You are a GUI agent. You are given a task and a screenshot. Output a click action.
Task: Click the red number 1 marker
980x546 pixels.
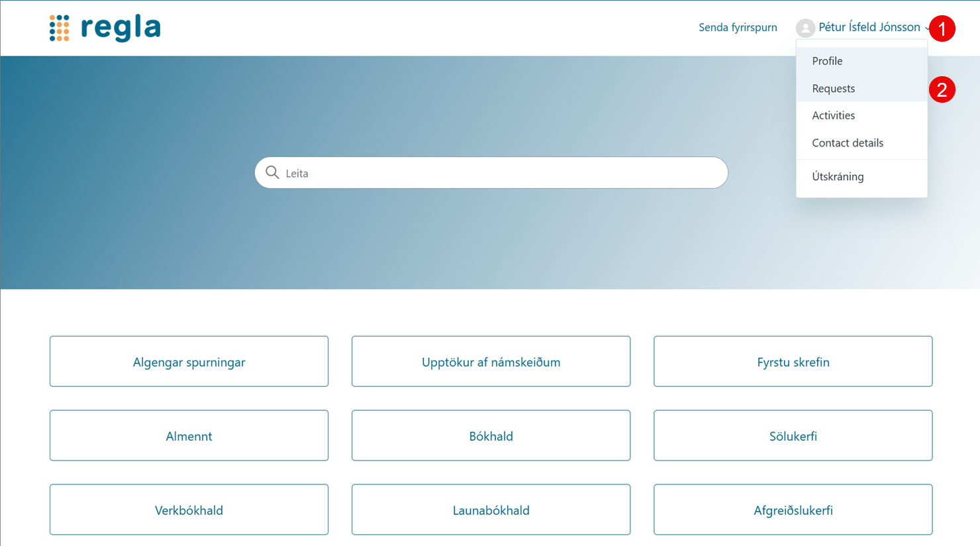[942, 28]
